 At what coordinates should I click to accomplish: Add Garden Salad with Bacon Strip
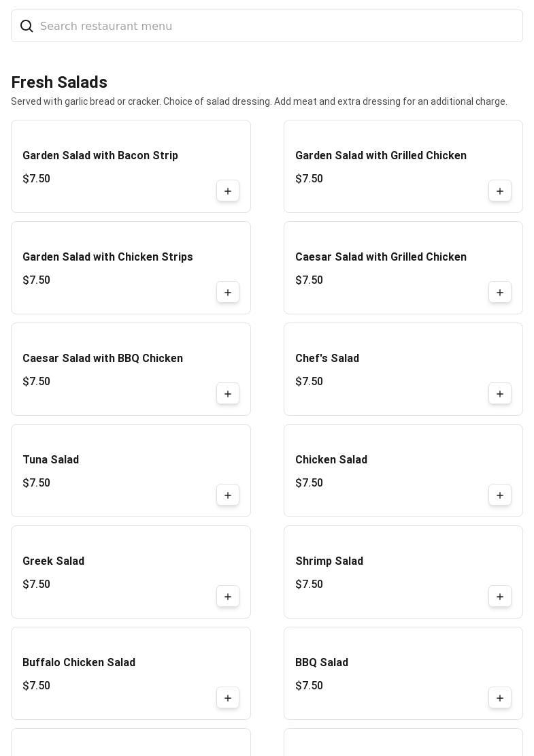coord(228,191)
